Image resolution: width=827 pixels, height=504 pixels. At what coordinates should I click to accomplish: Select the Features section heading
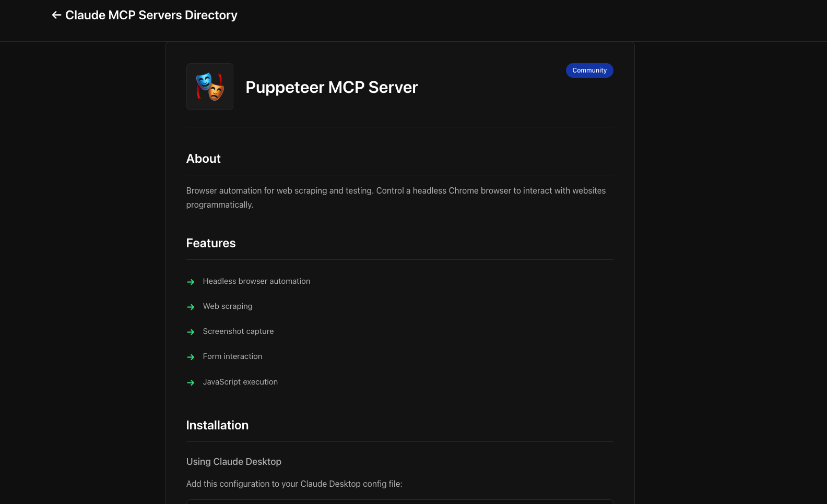[x=210, y=243]
